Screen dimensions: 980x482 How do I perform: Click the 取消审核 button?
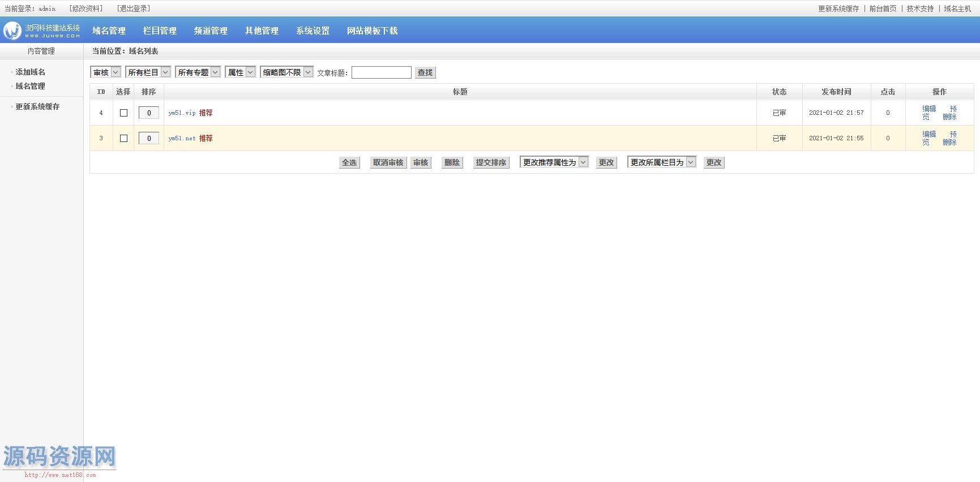click(x=388, y=162)
